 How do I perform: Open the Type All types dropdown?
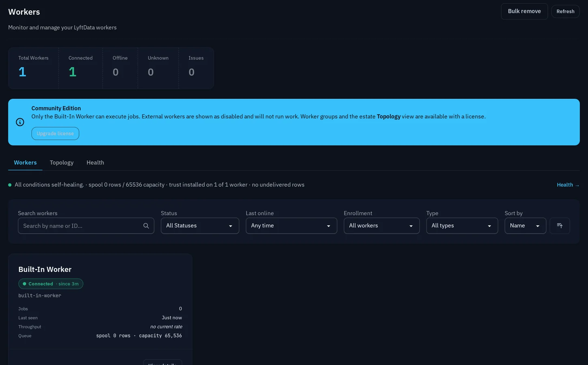(x=462, y=226)
